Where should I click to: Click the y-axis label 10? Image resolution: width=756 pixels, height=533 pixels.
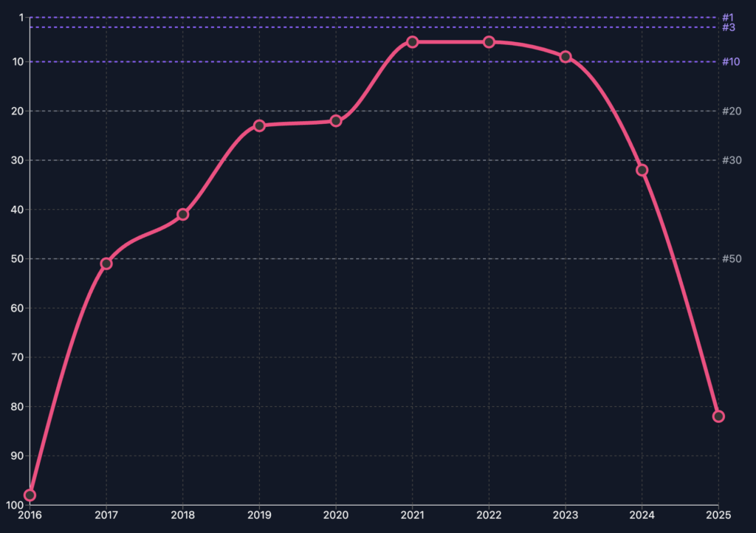coord(18,62)
